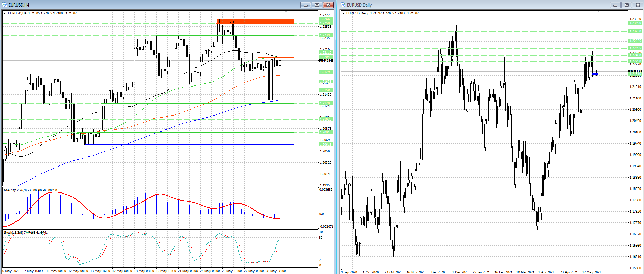The height and width of the screenshot is (274, 644).
Task: Maximize the EURUSD,H4 chart window
Action: tap(317, 5)
